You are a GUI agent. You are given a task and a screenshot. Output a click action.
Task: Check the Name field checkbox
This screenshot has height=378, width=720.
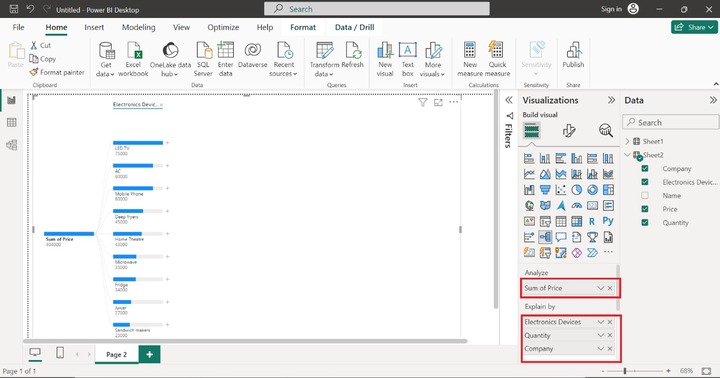645,196
